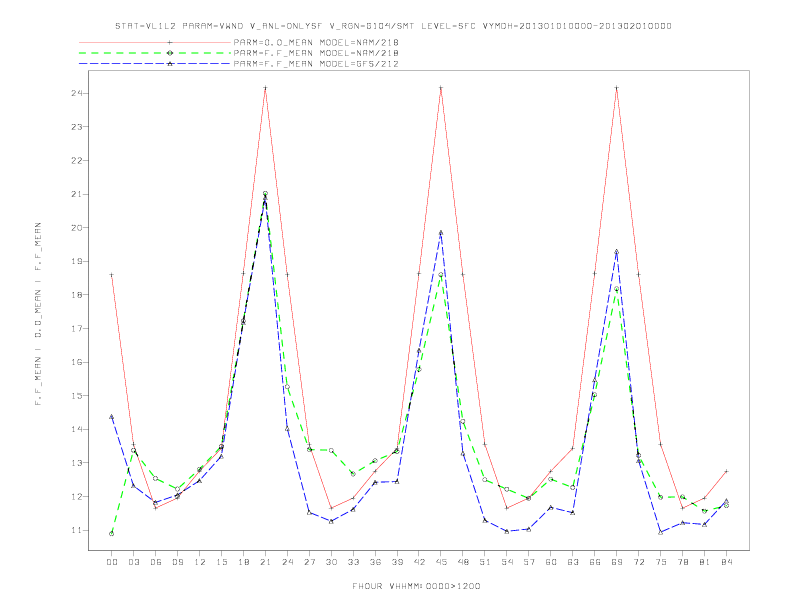The height and width of the screenshot is (612, 792).
Task: Click x-axis tick label 75
Action: click(661, 562)
